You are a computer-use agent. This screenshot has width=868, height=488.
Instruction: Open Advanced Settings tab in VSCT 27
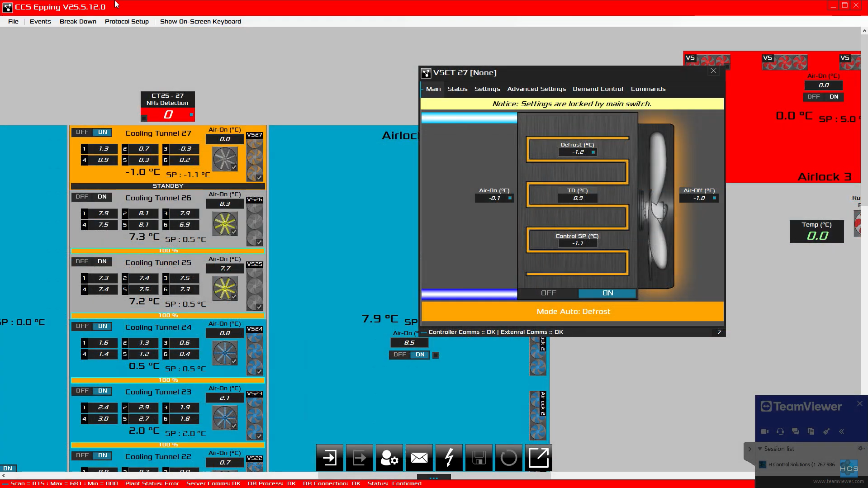pos(536,89)
